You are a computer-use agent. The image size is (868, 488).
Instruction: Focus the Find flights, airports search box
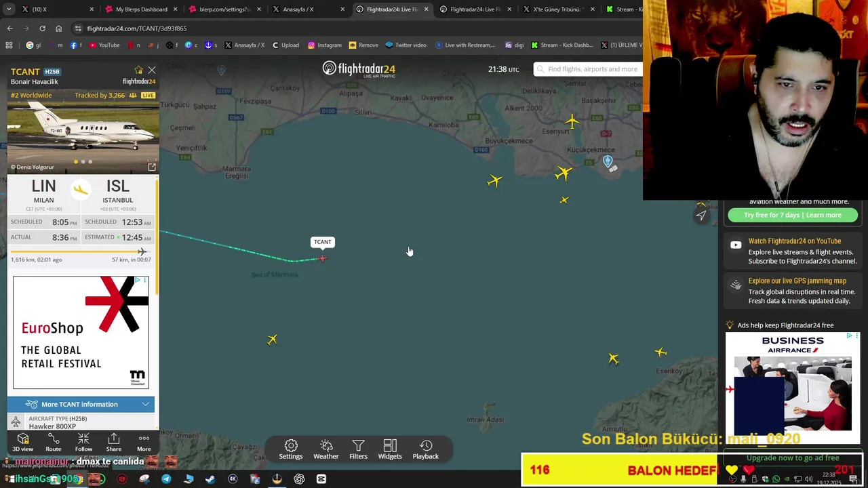click(x=588, y=69)
